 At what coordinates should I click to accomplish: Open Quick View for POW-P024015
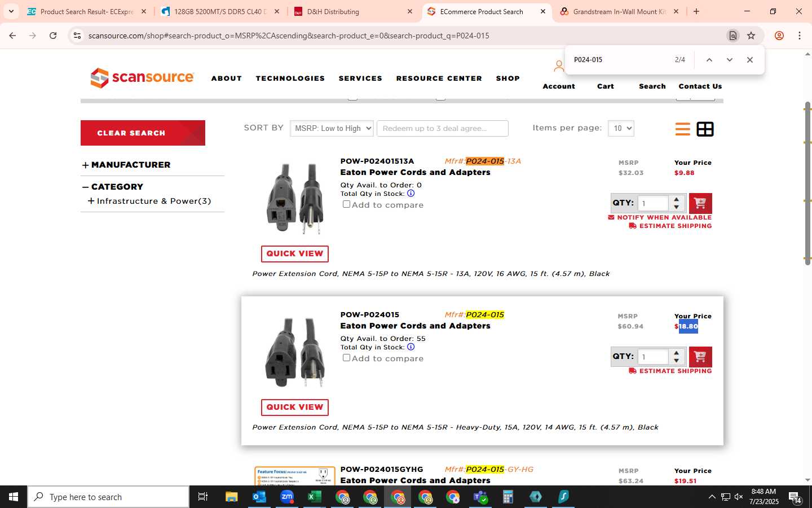[x=294, y=408]
